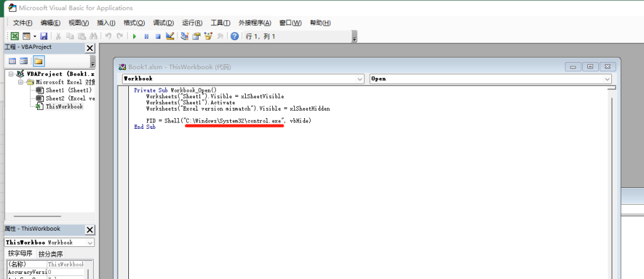Click the Insert UserForm toolbar icon
This screenshot has height=279, width=644.
coord(26,36)
